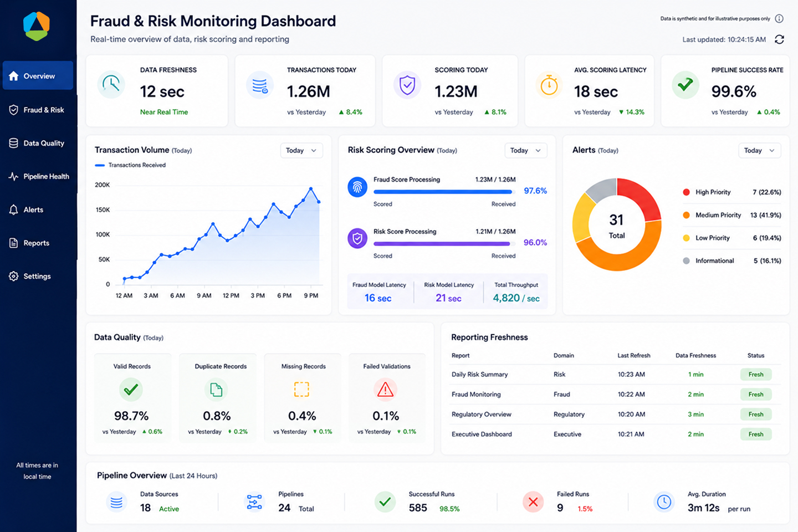Click the Executive Dashboard report name
Image resolution: width=798 pixels, height=532 pixels.
[x=482, y=434]
